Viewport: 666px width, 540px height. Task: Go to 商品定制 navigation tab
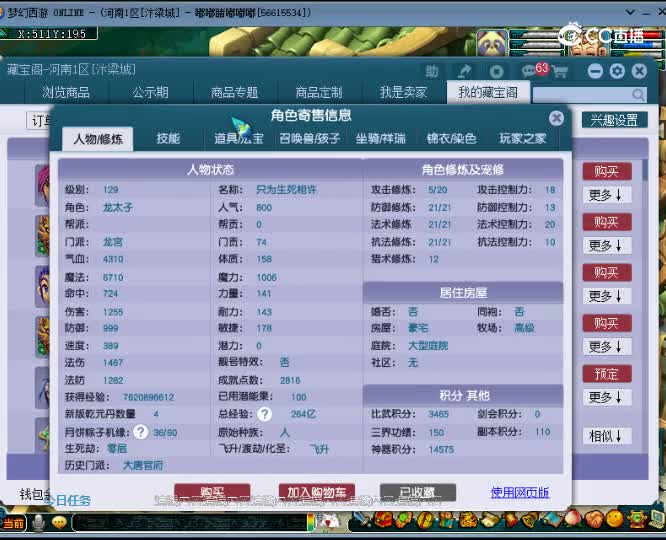[x=319, y=93]
